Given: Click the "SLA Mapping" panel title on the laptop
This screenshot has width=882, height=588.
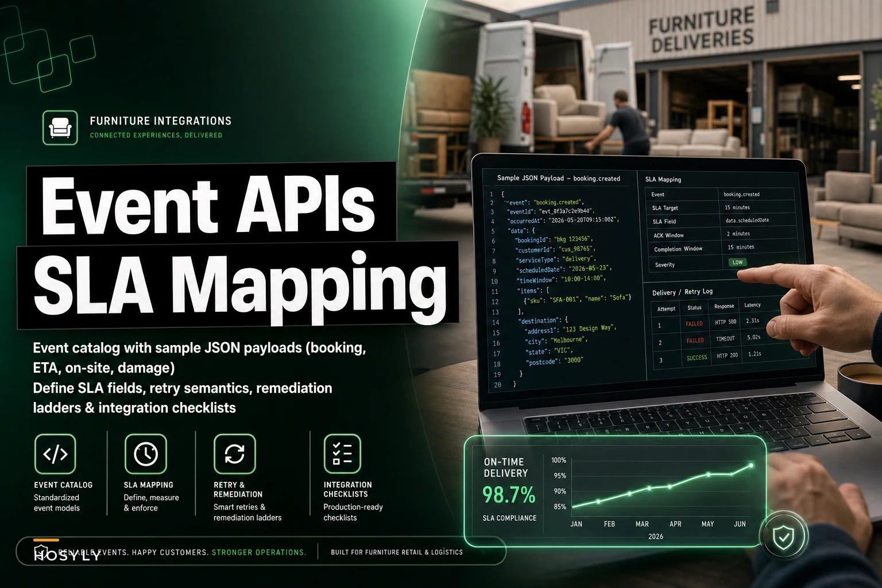Looking at the screenshot, I should [x=663, y=180].
